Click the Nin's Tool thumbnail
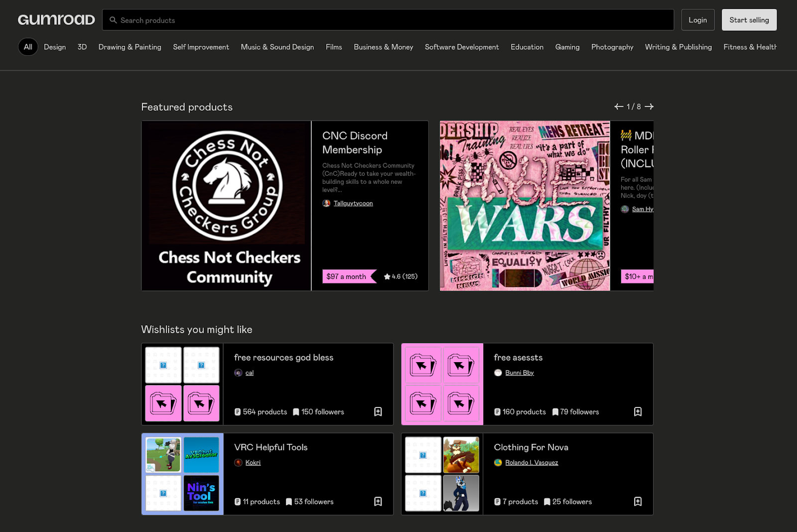Viewport: 797px width, 532px height. [x=201, y=493]
